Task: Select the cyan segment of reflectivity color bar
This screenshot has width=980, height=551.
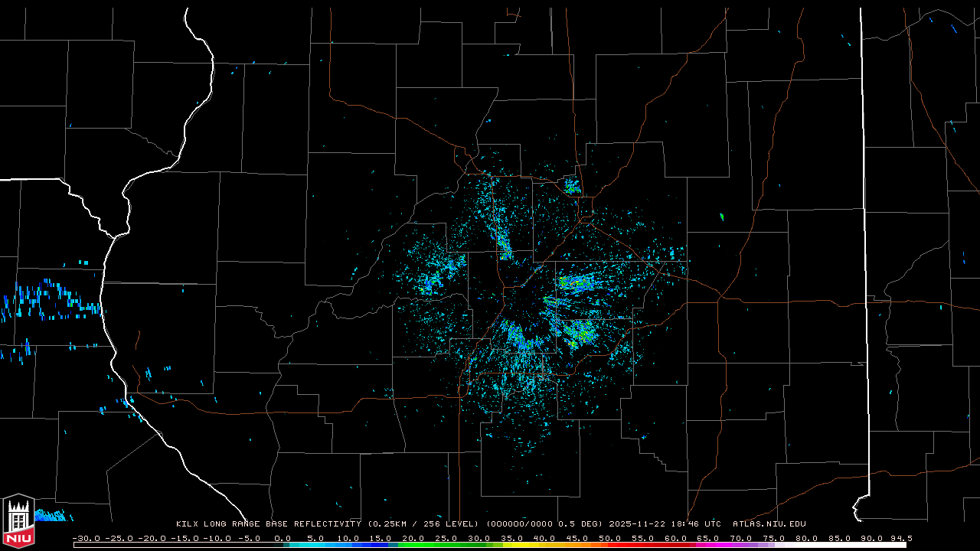Action: click(x=314, y=545)
